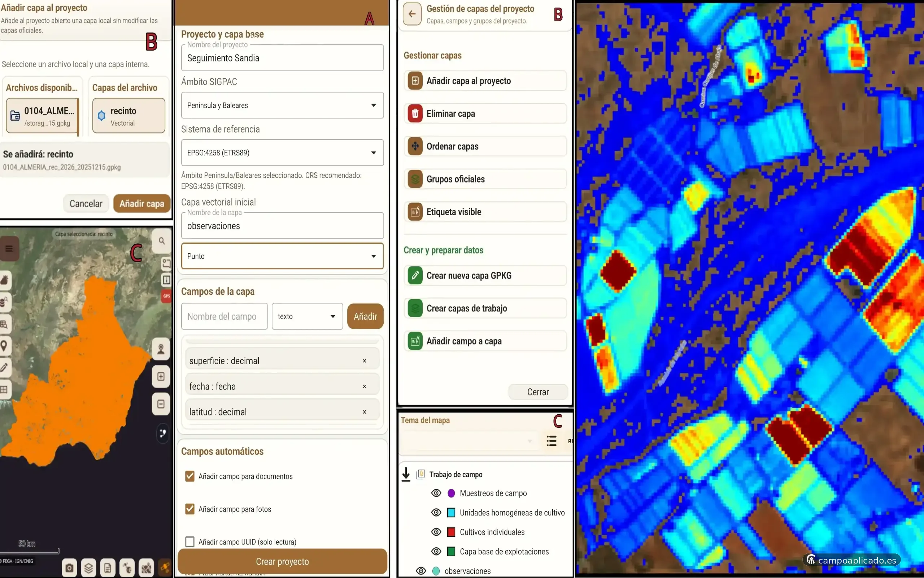
Task: Open the Sistema de referencia dropdown
Action: pos(282,152)
